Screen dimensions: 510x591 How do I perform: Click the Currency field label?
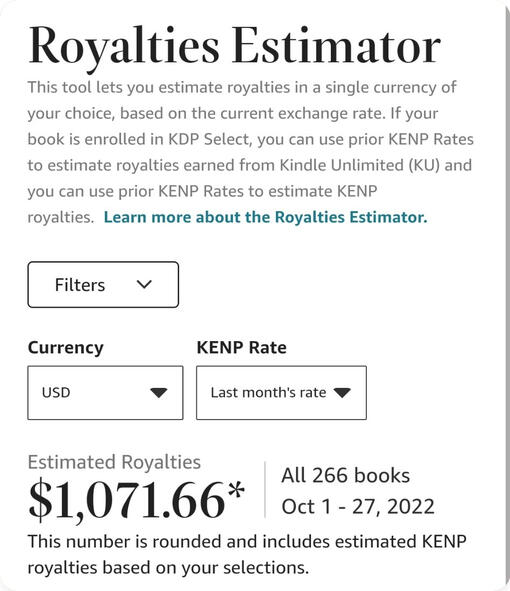(66, 348)
